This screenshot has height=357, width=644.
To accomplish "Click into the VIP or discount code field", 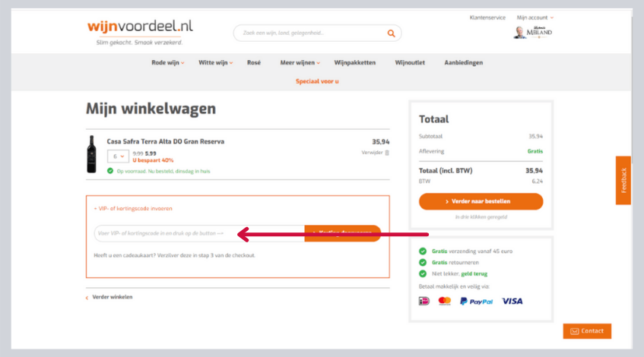I will (x=199, y=233).
